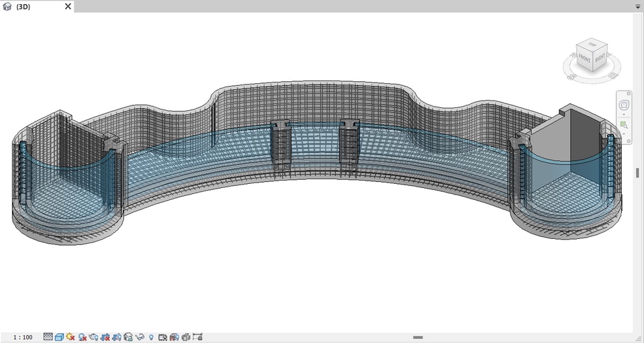Toggle Reveal Hidden Elements lightbulb
The width and height of the screenshot is (644, 343).
[151, 337]
